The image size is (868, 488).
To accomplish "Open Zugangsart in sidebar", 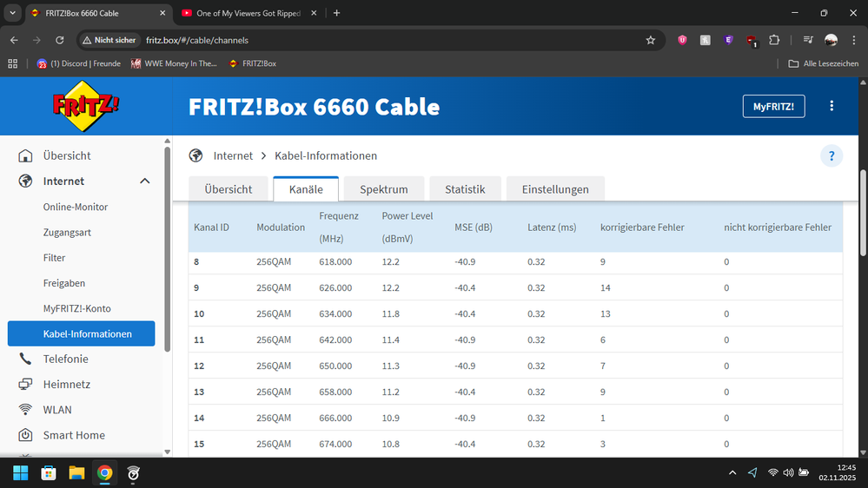I will [67, 233].
